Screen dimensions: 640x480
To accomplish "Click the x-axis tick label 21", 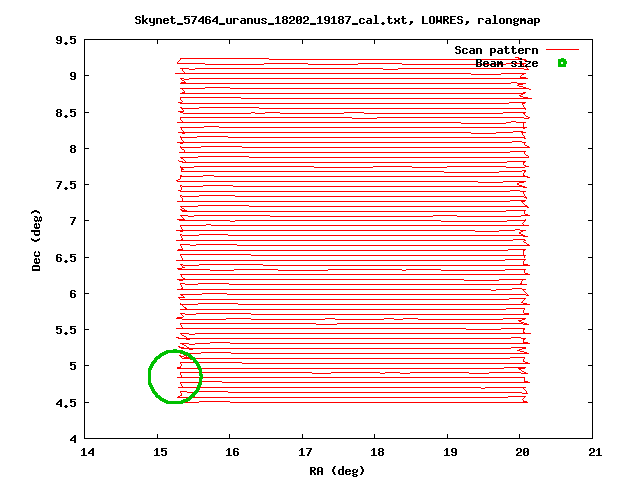I will 595,452.
